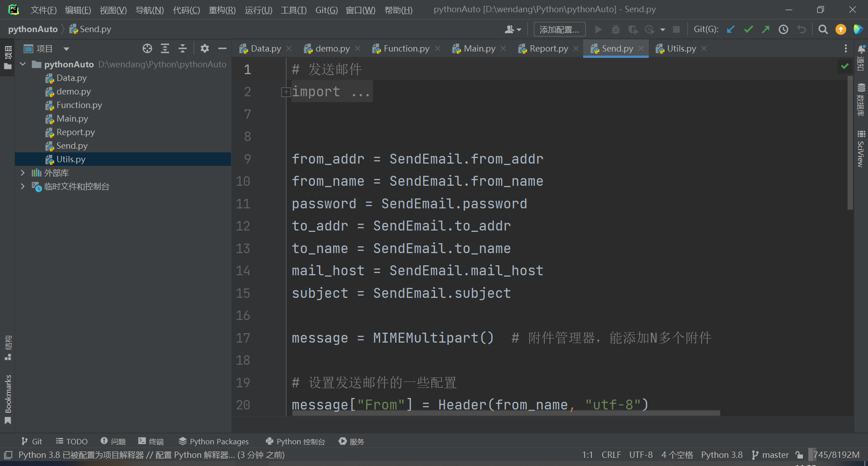The image size is (868, 466).
Task: Open the 文件(F) menu
Action: tap(43, 10)
